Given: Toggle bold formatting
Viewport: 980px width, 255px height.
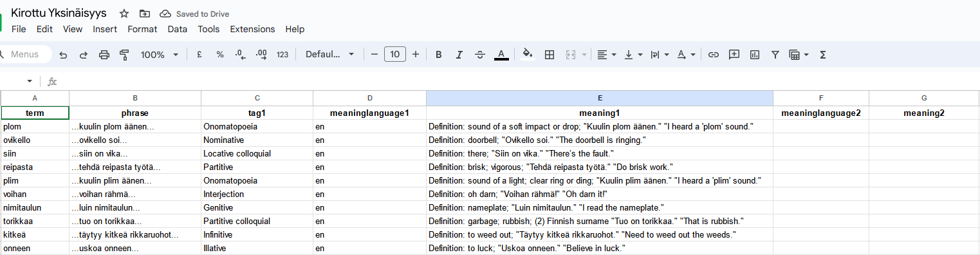Looking at the screenshot, I should (438, 55).
